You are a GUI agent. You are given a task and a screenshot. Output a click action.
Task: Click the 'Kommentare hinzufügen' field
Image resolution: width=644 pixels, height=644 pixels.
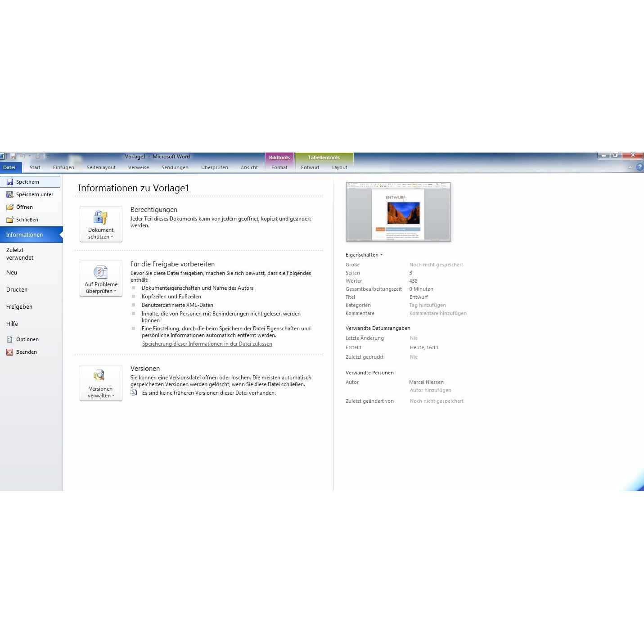(x=438, y=313)
